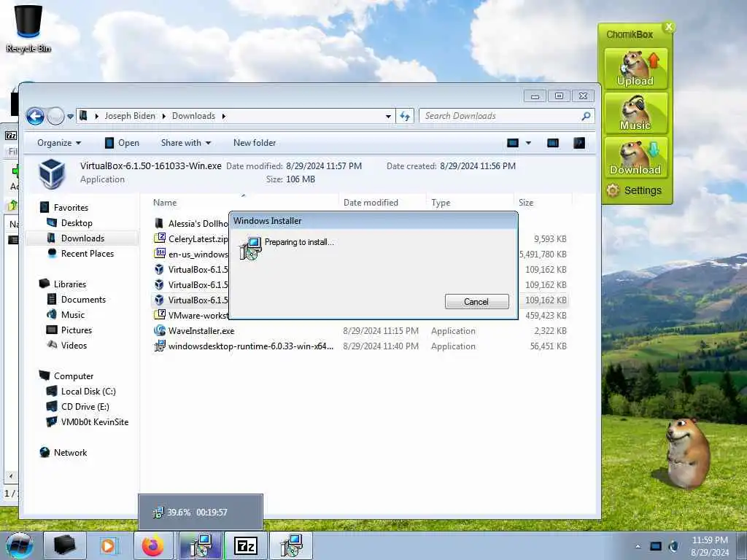Viewport: 747px width, 560px height.
Task: Click the volume tray icon
Action: point(673,546)
